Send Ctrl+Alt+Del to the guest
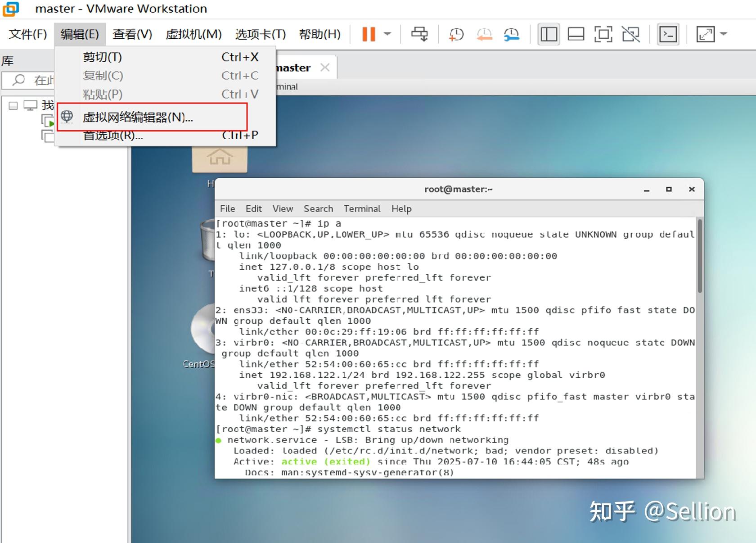The width and height of the screenshot is (756, 543). pyautogui.click(x=419, y=34)
